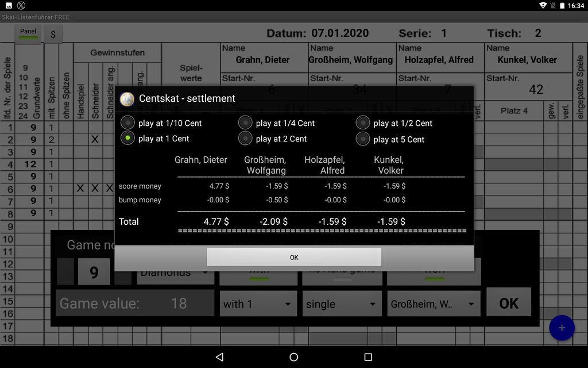Open the Großheim, W.. player dropdown

coord(434,304)
